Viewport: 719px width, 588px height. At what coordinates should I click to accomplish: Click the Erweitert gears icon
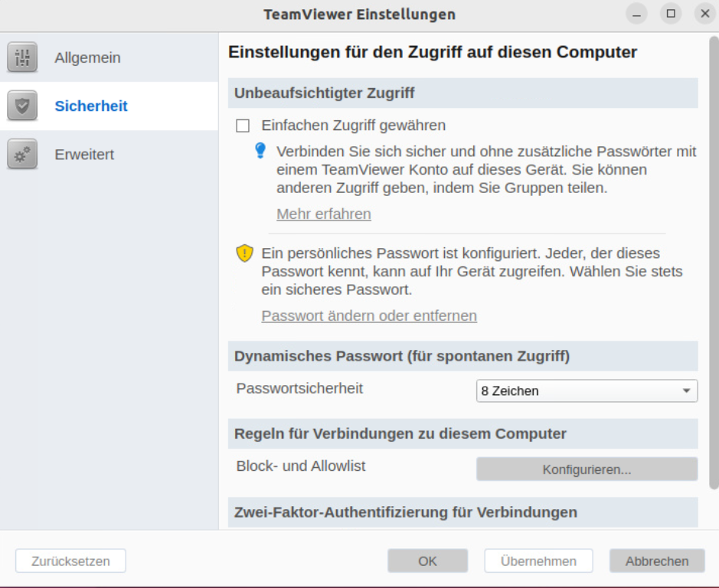coord(22,154)
